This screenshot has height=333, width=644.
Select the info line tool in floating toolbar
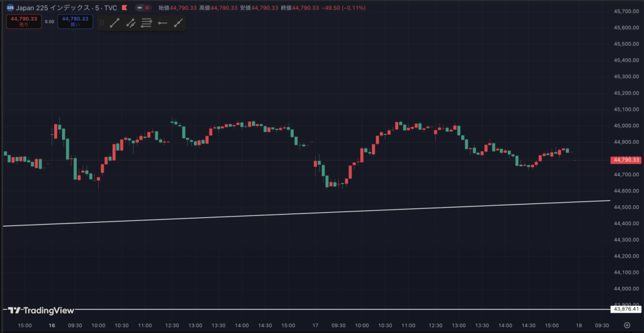(x=131, y=23)
